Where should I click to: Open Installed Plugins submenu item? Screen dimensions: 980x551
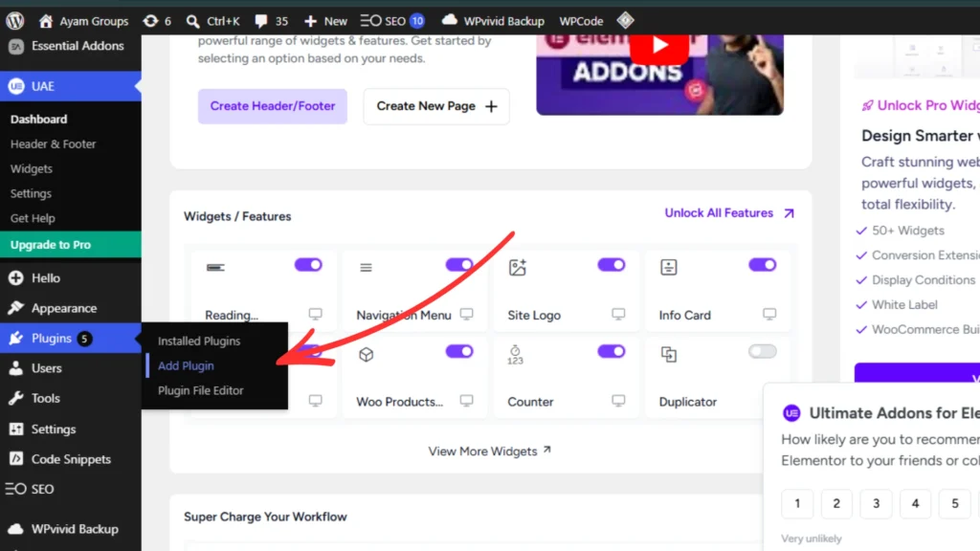pyautogui.click(x=199, y=342)
